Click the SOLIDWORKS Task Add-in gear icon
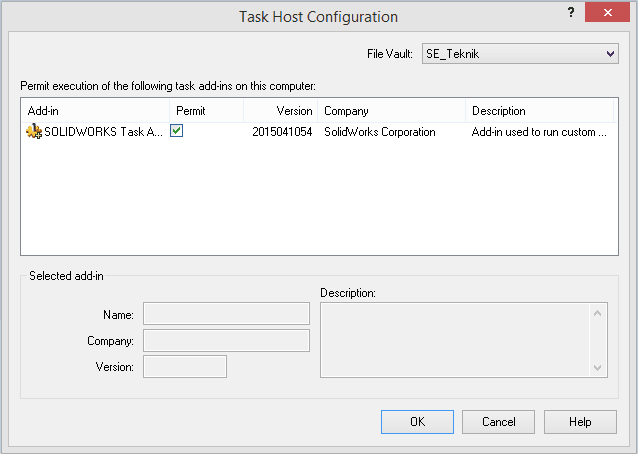This screenshot has height=454, width=638. tap(35, 132)
